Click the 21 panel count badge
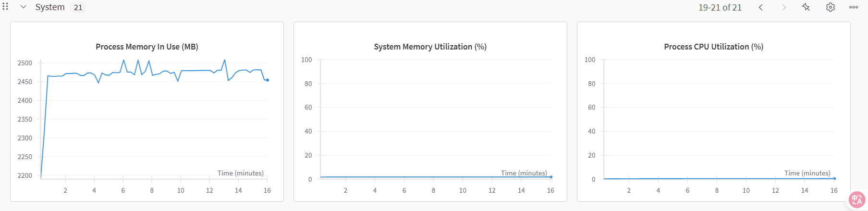 78,8
